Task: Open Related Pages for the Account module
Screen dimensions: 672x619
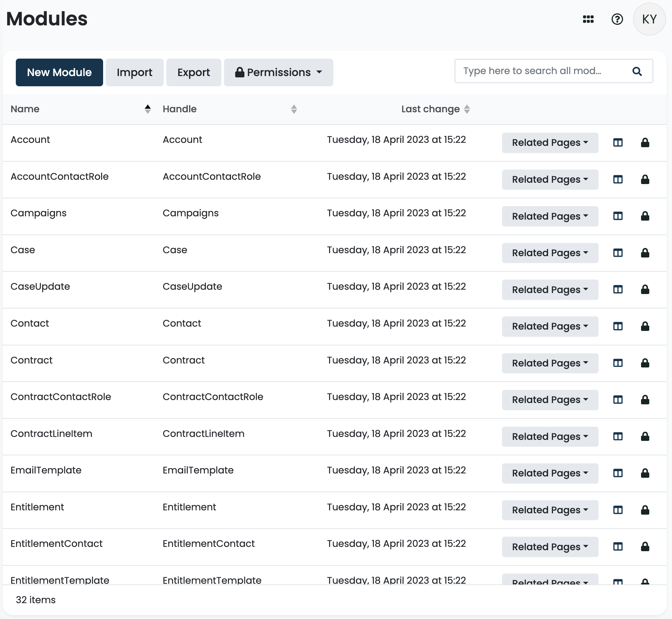Action: pyautogui.click(x=550, y=143)
